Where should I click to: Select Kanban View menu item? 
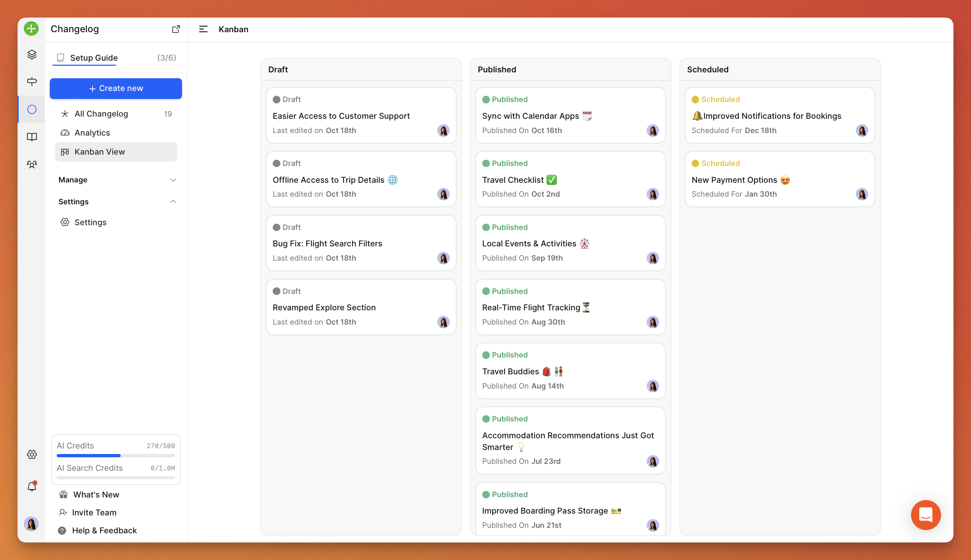[x=116, y=152]
